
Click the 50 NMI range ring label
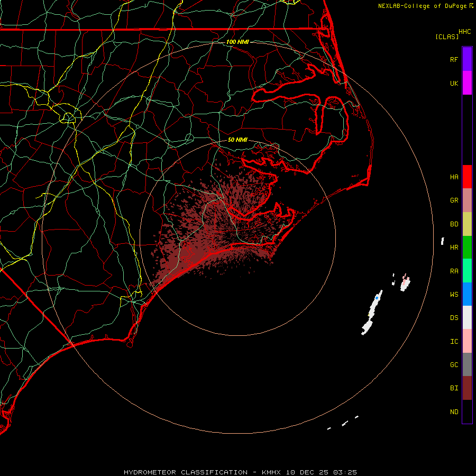tap(237, 140)
